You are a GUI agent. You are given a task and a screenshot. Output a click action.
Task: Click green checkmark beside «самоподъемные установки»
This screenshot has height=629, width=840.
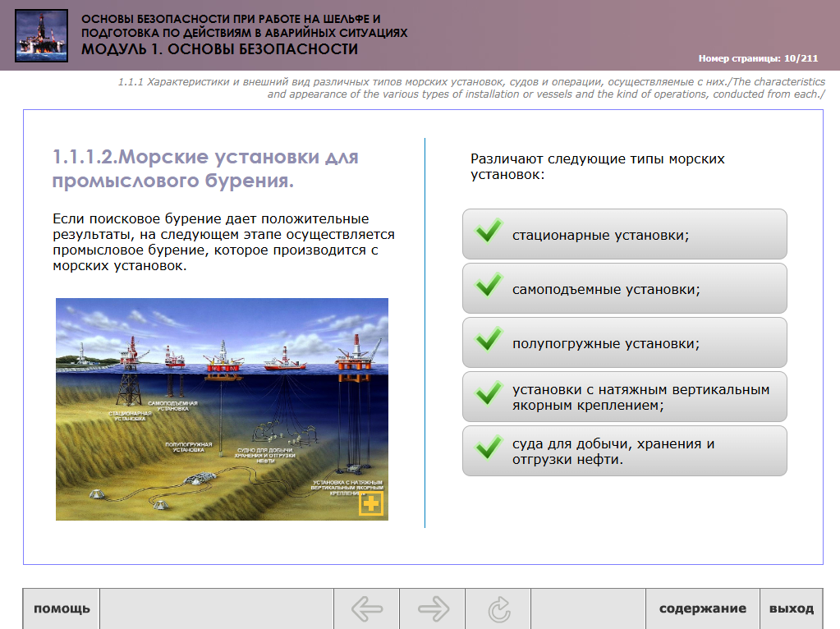pos(489,288)
